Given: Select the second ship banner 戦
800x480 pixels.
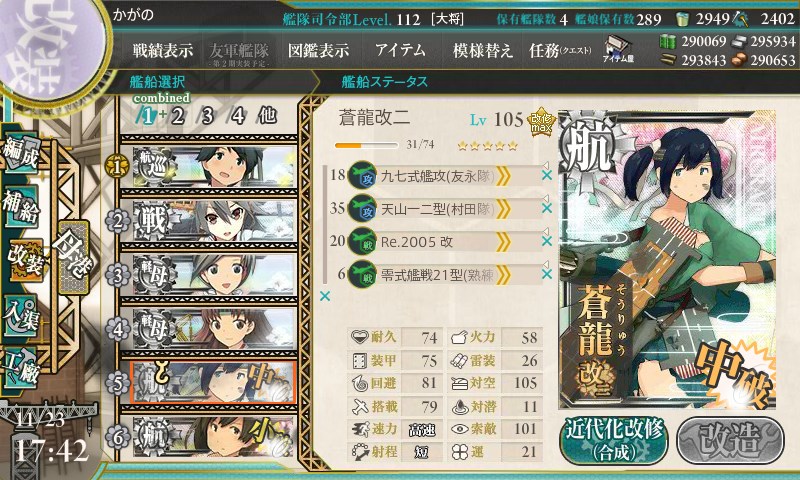Looking at the screenshot, I should click(x=209, y=221).
